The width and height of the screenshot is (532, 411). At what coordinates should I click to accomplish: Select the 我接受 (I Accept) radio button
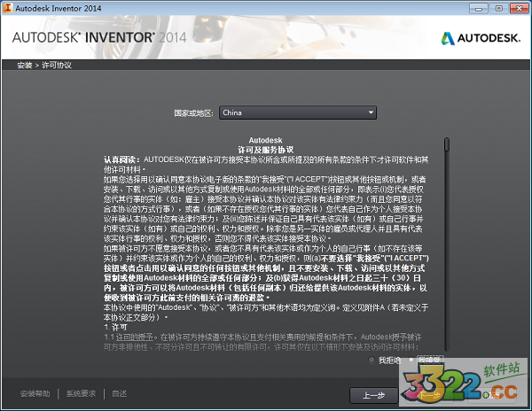click(410, 361)
